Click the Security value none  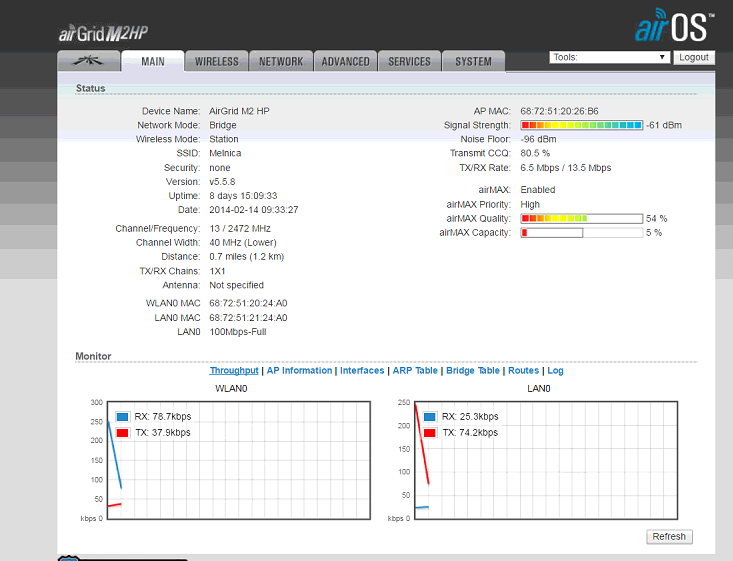coord(220,167)
